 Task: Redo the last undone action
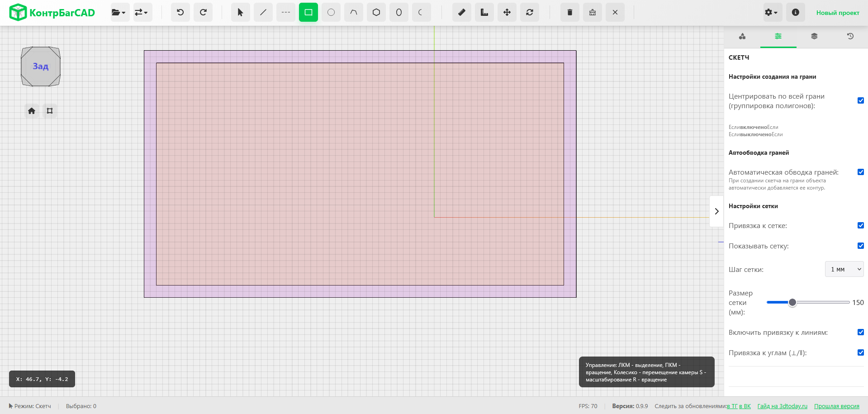[x=203, y=12]
